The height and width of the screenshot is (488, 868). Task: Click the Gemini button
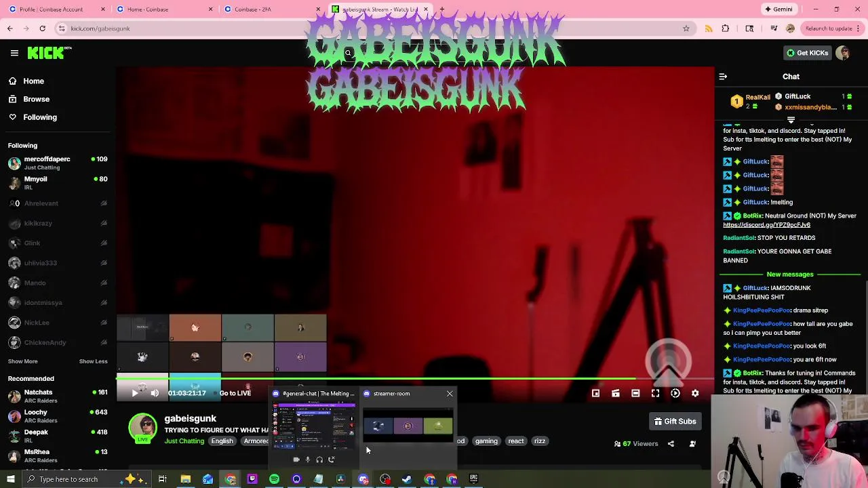point(778,9)
